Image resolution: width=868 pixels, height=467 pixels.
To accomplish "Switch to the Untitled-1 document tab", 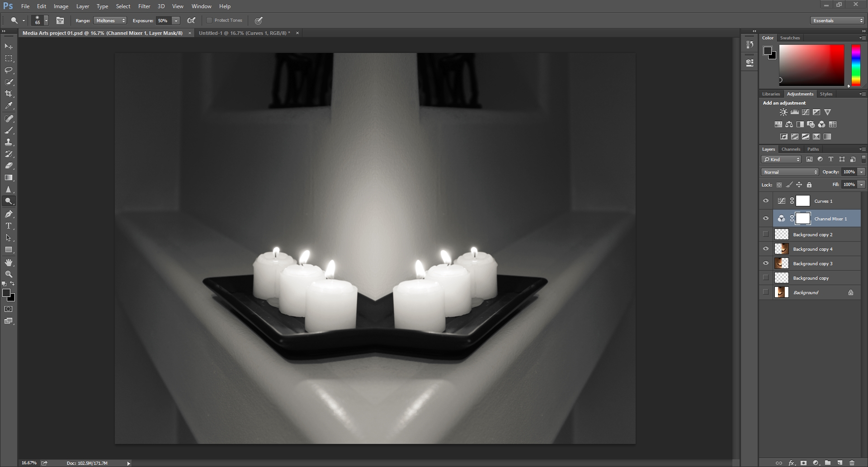I will click(244, 33).
